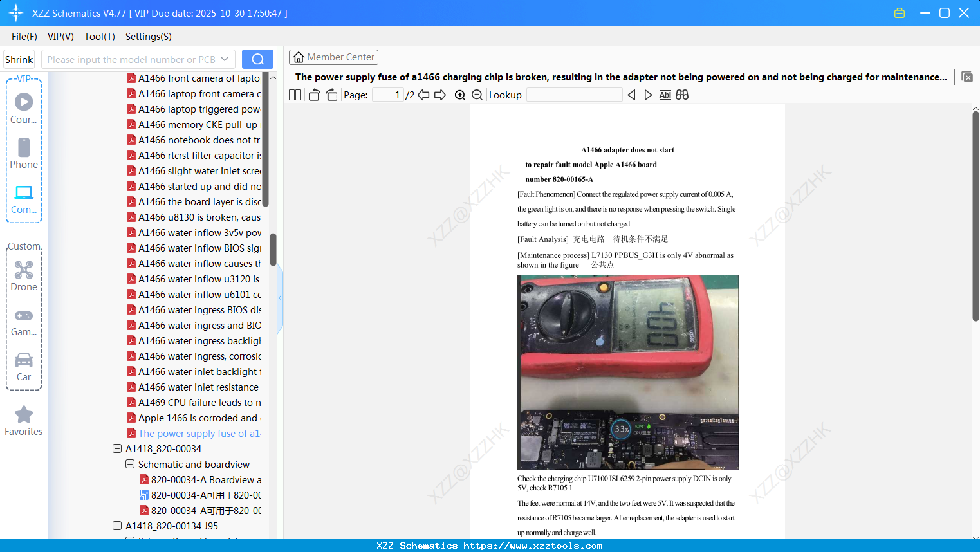Go to the next page arrow
Image resolution: width=980 pixels, height=552 pixels.
click(440, 95)
